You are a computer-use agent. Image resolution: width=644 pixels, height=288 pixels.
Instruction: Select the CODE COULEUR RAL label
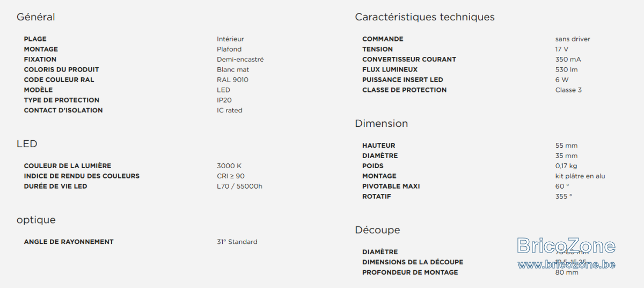(59, 80)
